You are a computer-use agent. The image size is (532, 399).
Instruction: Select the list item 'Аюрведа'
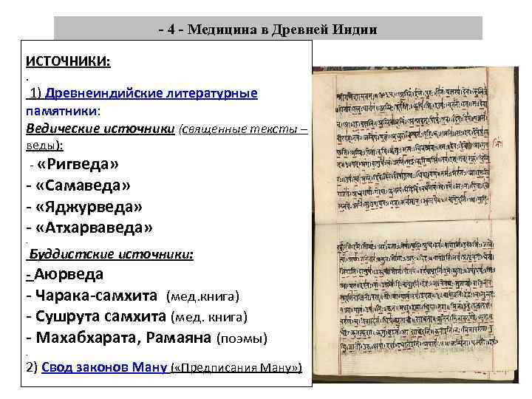69,274
